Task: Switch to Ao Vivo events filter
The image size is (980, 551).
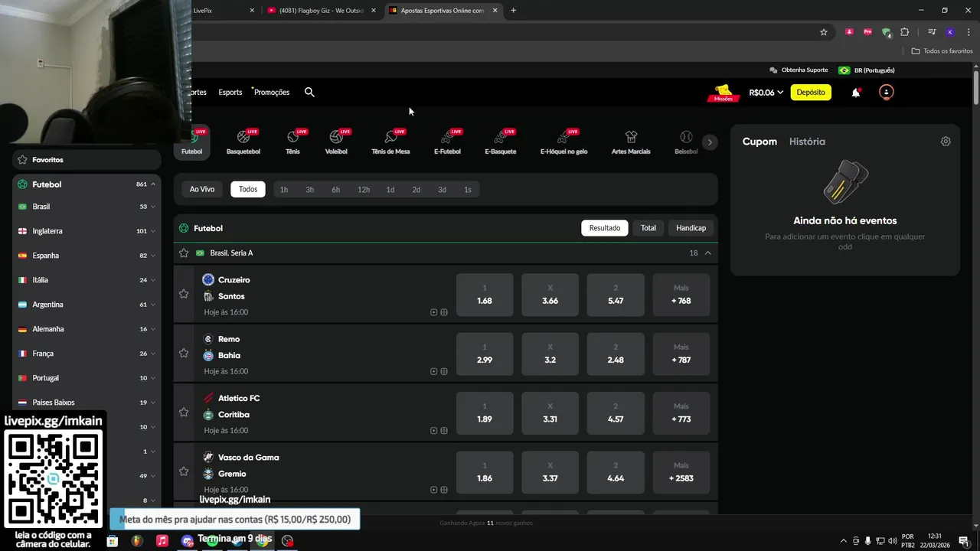Action: click(x=202, y=189)
